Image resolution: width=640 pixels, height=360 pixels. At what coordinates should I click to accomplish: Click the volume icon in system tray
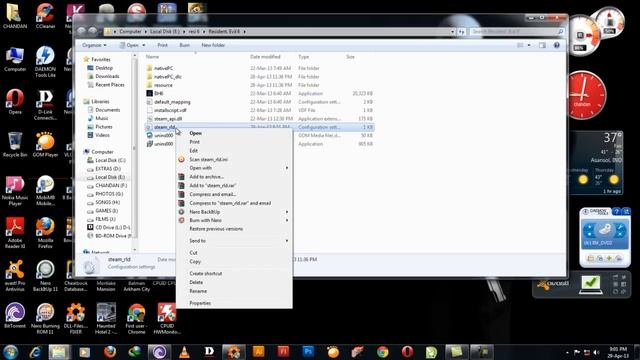596,352
